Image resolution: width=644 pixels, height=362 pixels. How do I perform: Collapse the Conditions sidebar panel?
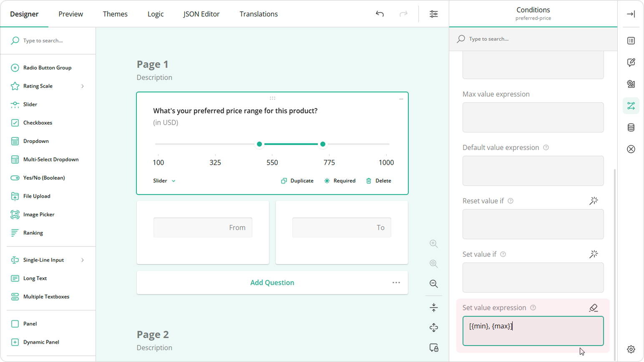(631, 14)
